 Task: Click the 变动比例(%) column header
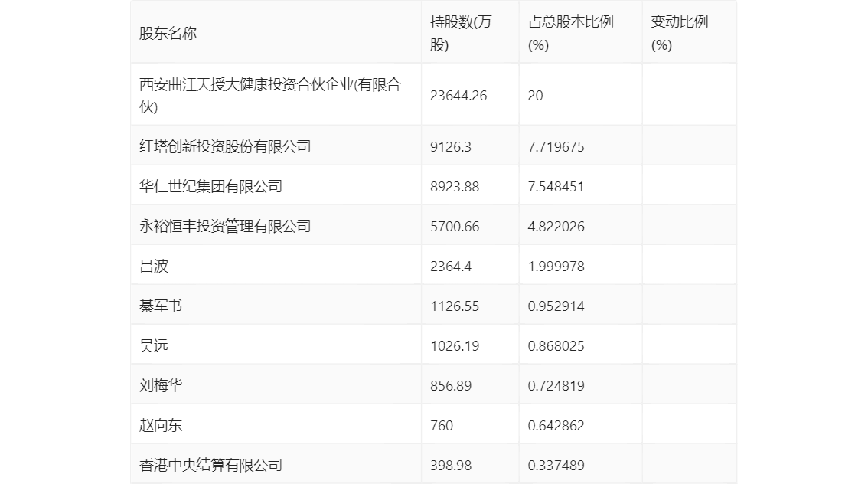click(679, 33)
